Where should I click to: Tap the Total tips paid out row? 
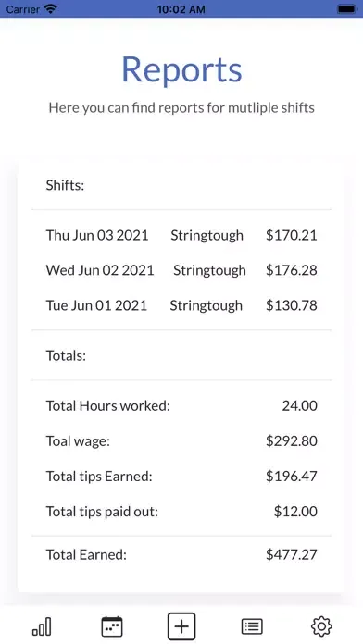(181, 512)
